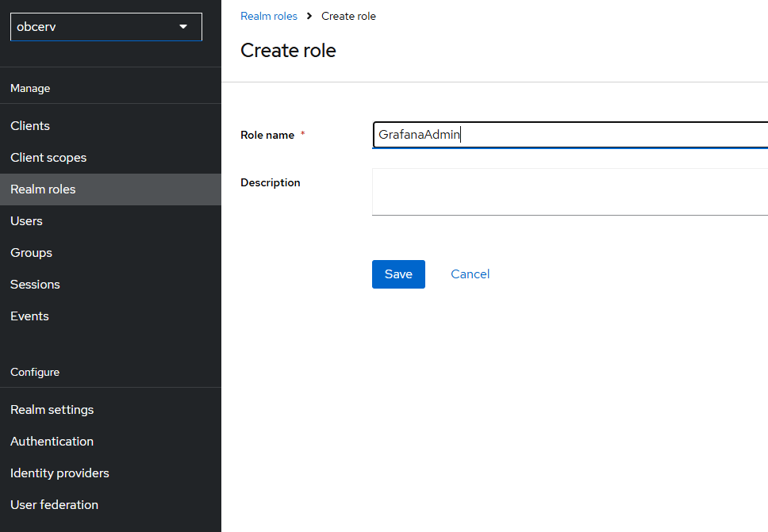Viewport: 768px width, 532px height.
Task: Go to the Authentication settings
Action: pos(52,442)
